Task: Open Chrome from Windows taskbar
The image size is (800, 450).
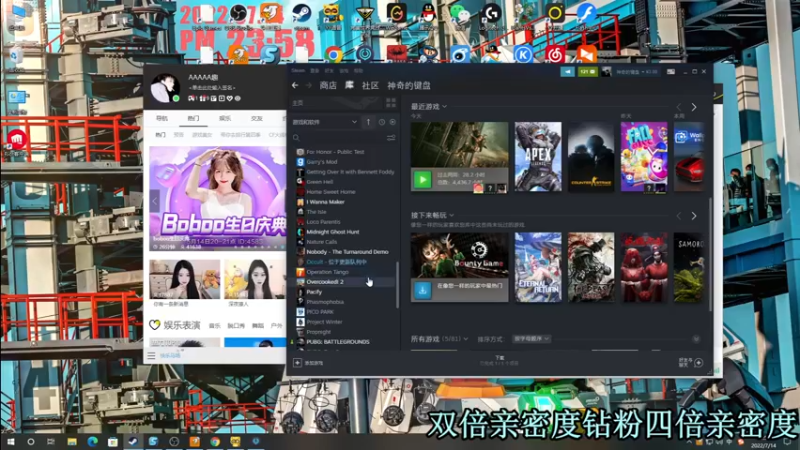Action: point(215,441)
